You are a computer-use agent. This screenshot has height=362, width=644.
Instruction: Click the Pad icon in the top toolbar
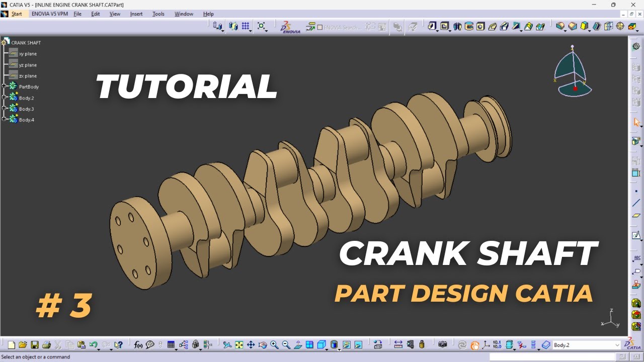(x=432, y=26)
